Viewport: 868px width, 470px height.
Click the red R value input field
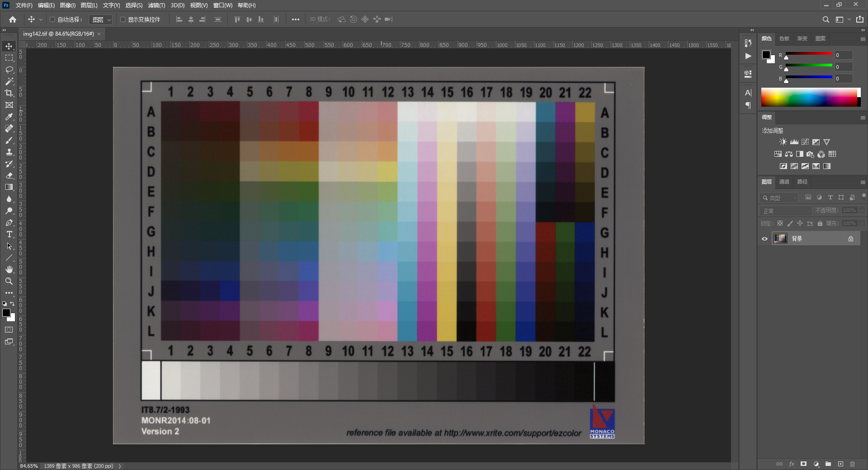(x=843, y=55)
